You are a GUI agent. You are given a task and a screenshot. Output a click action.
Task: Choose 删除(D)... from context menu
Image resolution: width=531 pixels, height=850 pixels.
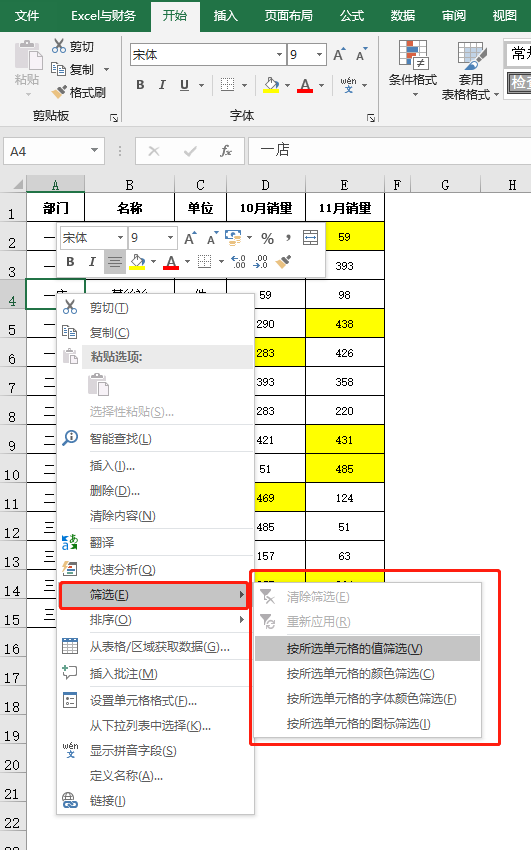(x=154, y=491)
